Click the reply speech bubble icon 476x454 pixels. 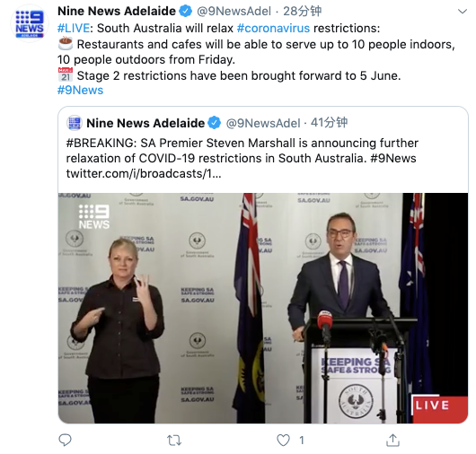click(65, 440)
